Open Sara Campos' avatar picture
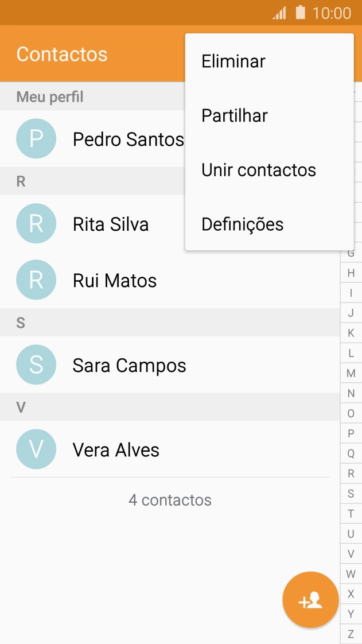Screen dimensions: 362x644 click(x=36, y=365)
